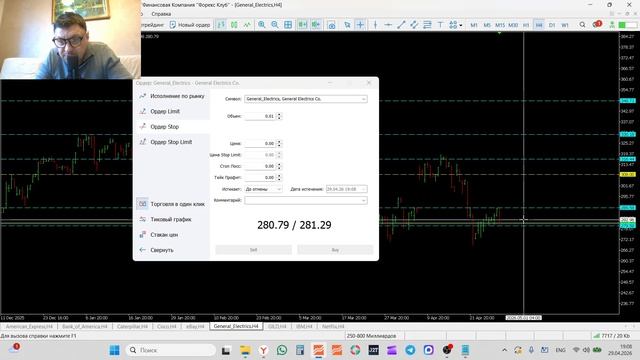Switch chart to D1 timeframe
Viewport: 640px width, 360px height.
pyautogui.click(x=552, y=25)
